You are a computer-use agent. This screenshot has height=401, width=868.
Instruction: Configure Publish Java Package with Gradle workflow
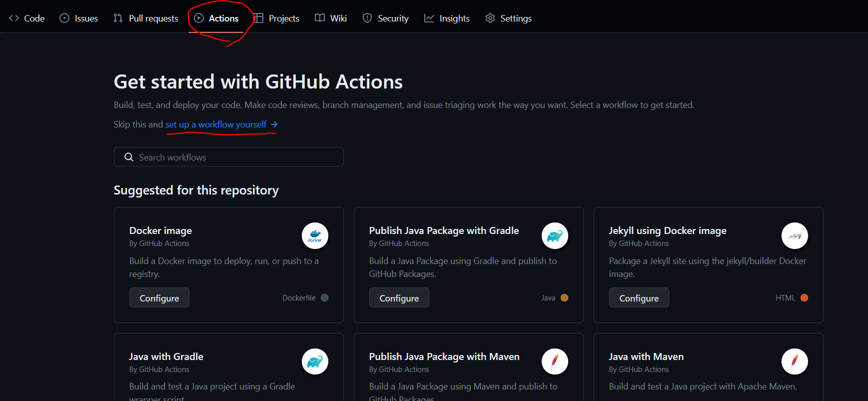pyautogui.click(x=399, y=298)
